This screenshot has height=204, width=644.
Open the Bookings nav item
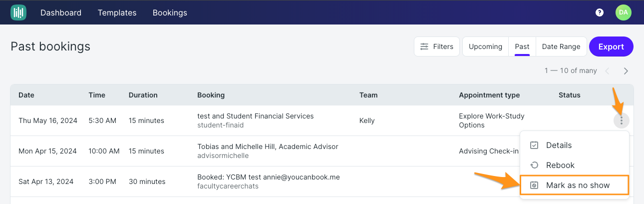[x=170, y=12]
